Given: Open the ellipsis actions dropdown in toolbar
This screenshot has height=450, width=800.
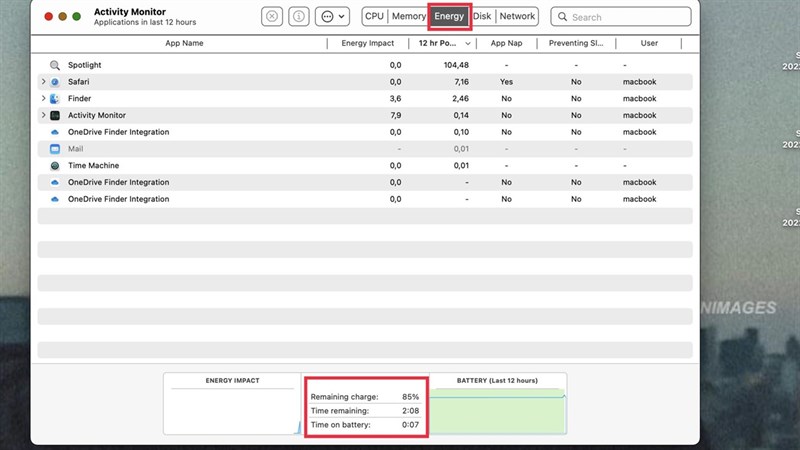Looking at the screenshot, I should tap(333, 16).
